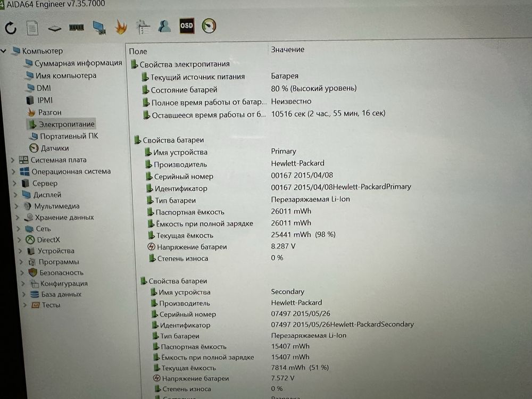
Task: Click the 8.287 V voltage value
Action: click(x=283, y=246)
